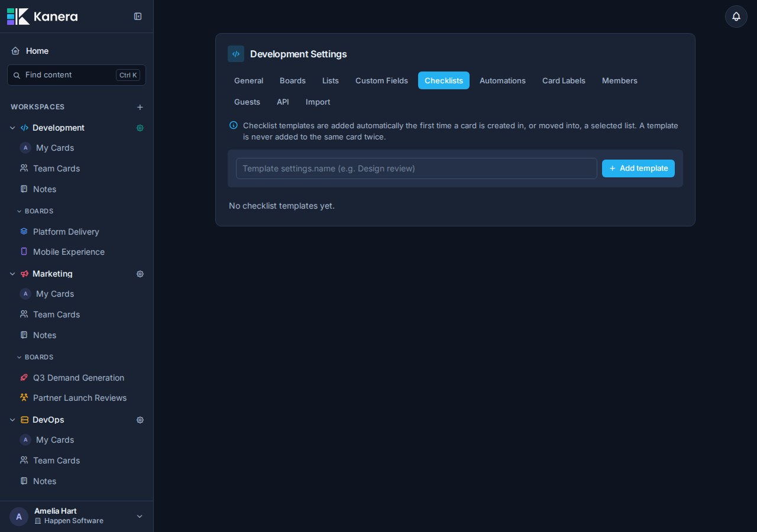Click the Development Settings header code icon

point(236,54)
